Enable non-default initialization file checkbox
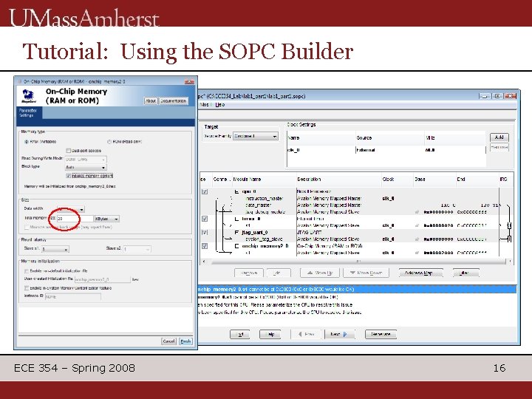Screen dimensions: 532x399 pos(27,270)
